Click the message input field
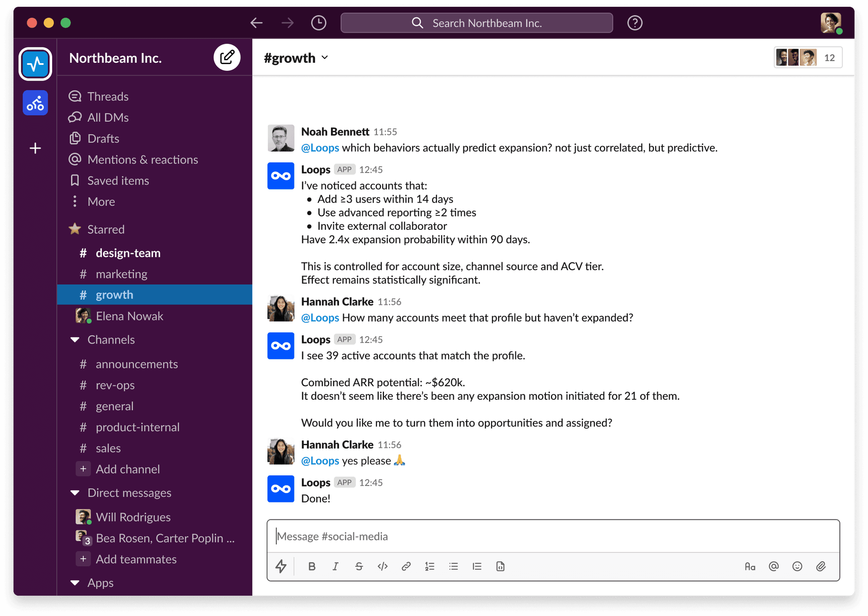The height and width of the screenshot is (616, 868). tap(551, 536)
